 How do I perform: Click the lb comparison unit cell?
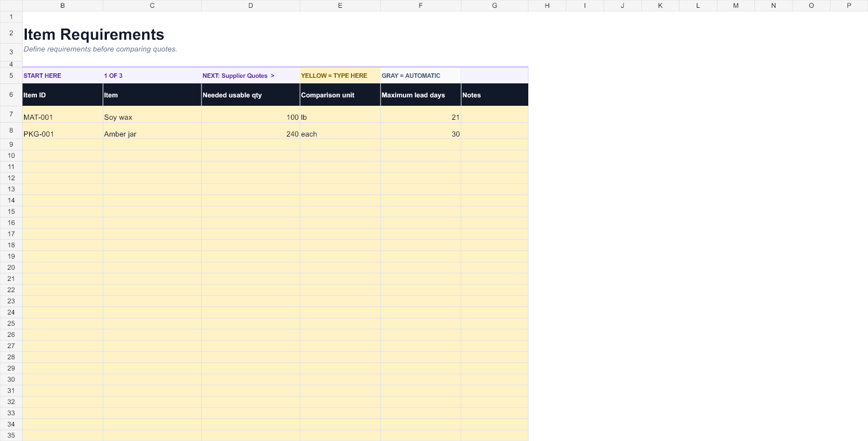point(340,114)
